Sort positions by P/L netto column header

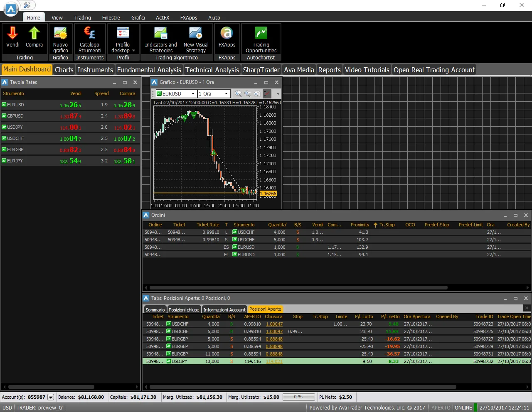tap(390, 316)
